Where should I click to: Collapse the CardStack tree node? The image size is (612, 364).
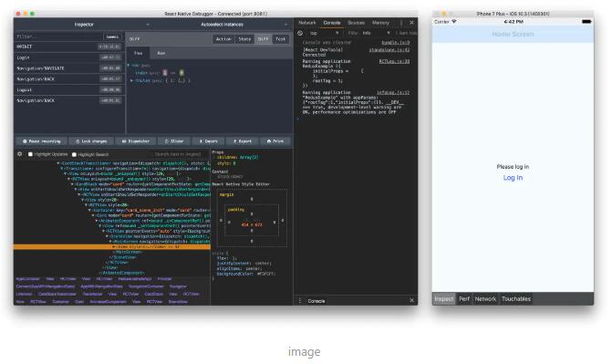[x=72, y=184]
